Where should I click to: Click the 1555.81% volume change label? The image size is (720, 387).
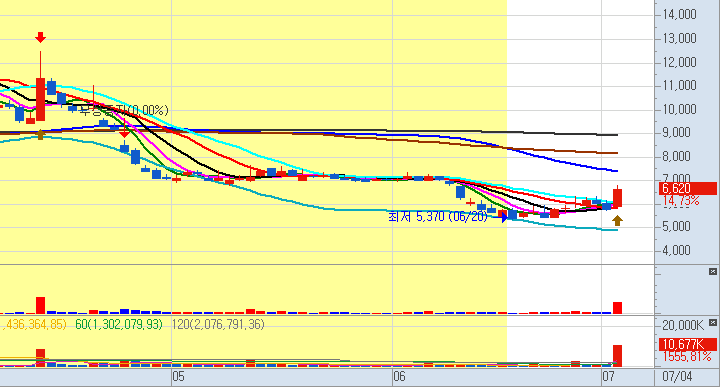click(686, 356)
